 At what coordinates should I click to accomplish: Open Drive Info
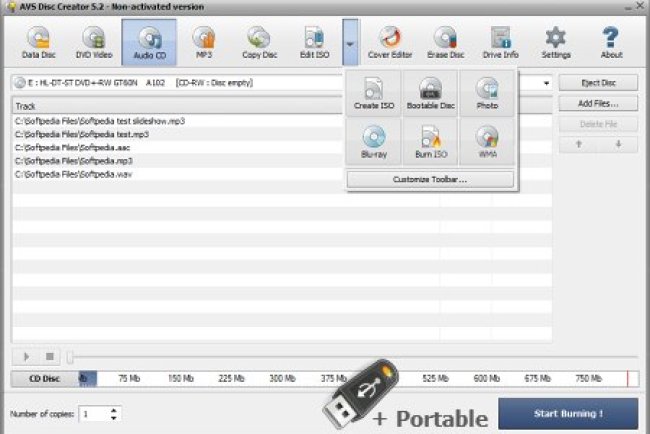click(499, 43)
